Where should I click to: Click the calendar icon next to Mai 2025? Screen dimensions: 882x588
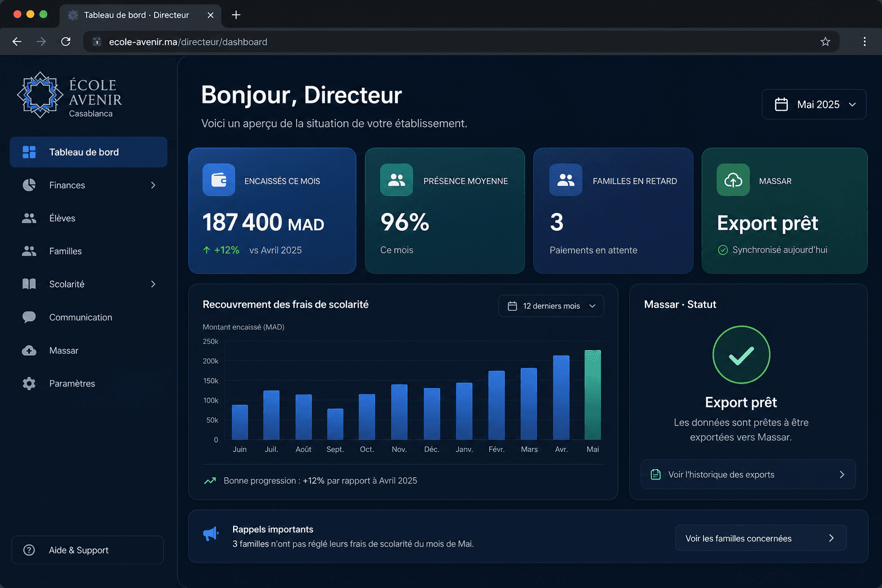tap(782, 105)
